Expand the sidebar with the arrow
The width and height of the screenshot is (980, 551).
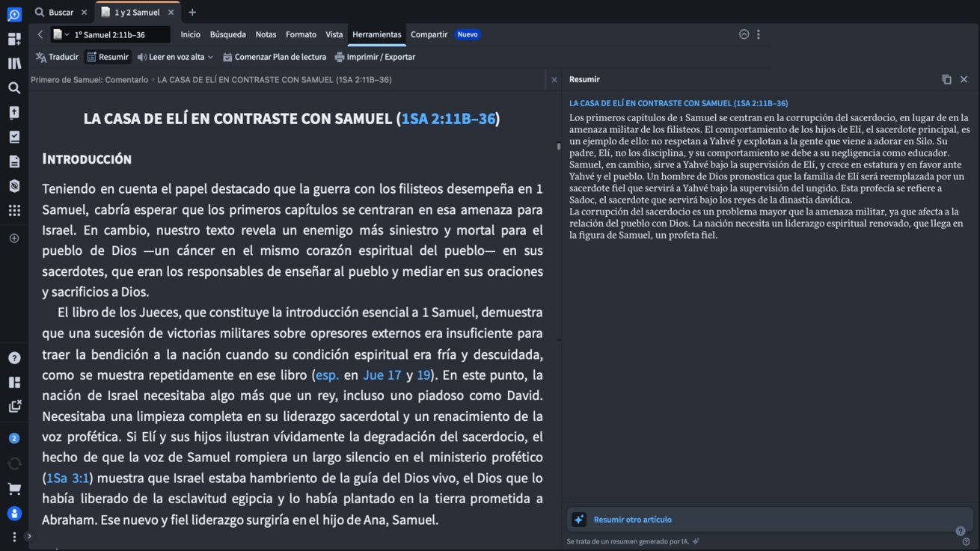coord(29,536)
